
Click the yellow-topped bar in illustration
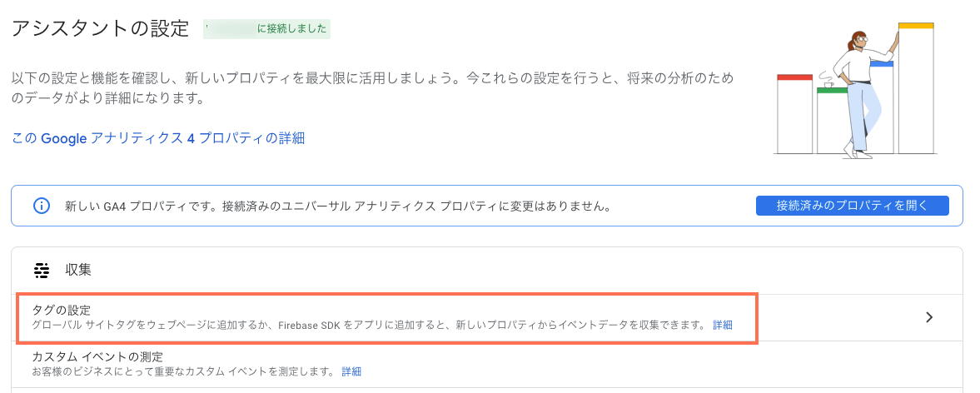click(916, 88)
